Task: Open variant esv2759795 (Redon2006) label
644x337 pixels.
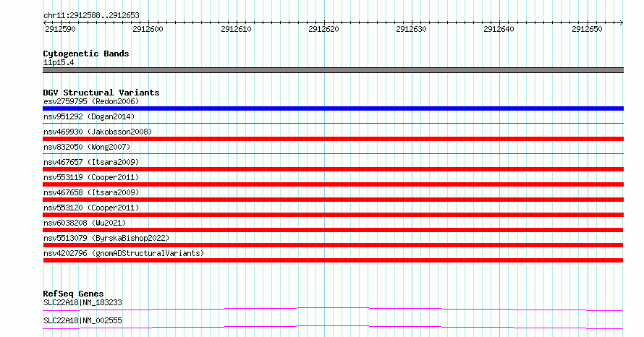Action: click(91, 101)
